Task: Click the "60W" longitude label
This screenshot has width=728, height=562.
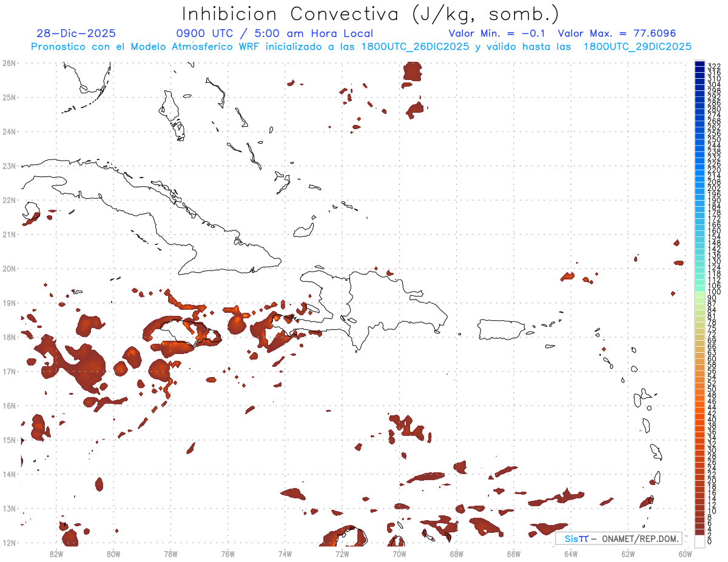Action: click(686, 553)
